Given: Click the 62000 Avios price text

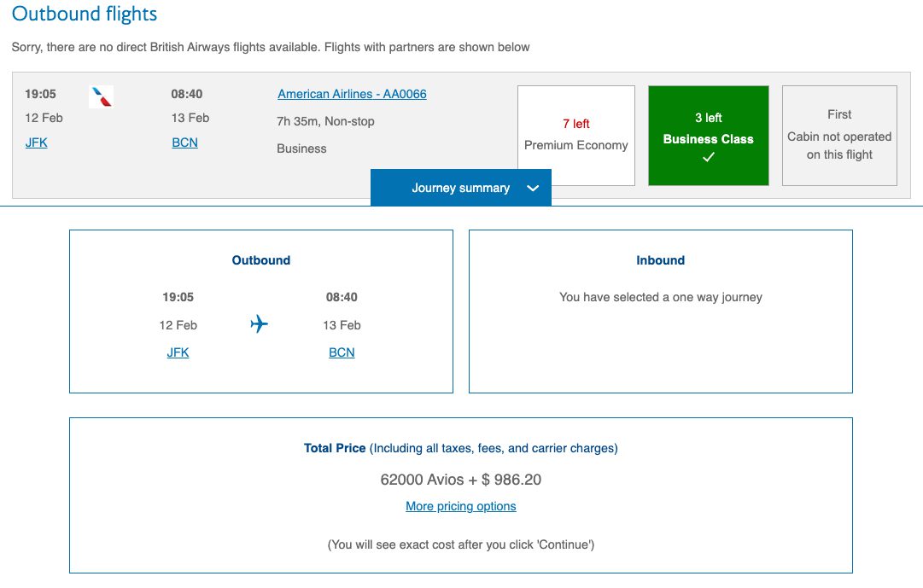Looking at the screenshot, I should pos(460,479).
